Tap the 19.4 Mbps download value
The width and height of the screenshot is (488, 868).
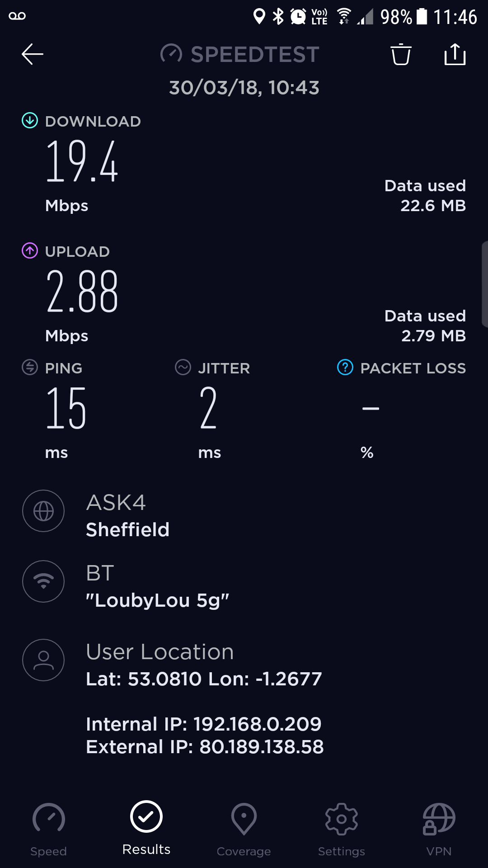click(82, 161)
